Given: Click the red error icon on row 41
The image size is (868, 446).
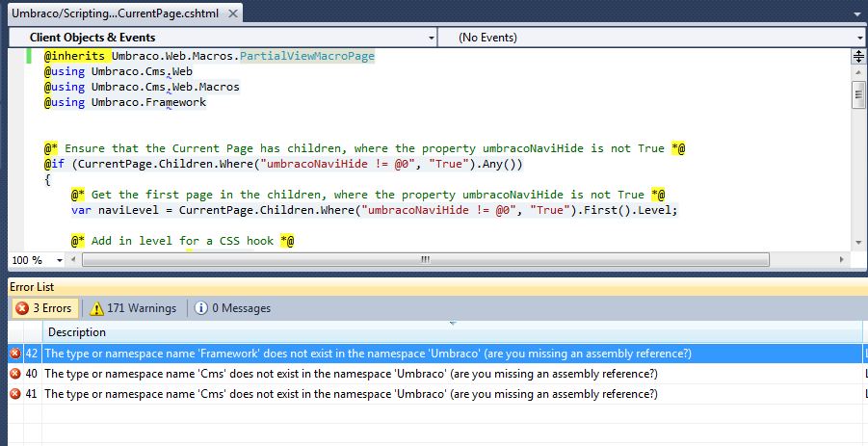Looking at the screenshot, I should point(15,394).
